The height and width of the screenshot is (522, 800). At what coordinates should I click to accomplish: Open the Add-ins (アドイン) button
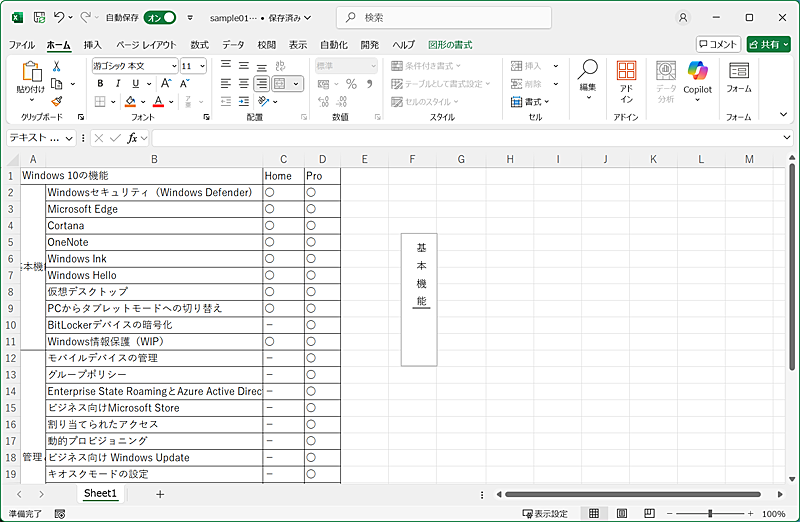tap(626, 81)
